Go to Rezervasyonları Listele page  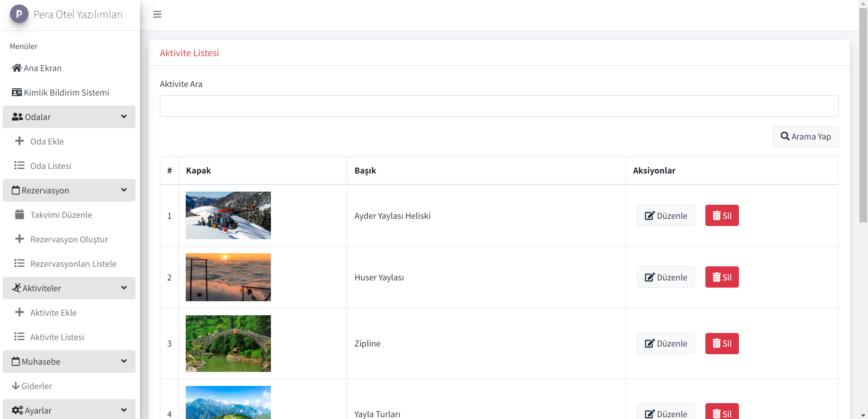(x=73, y=264)
